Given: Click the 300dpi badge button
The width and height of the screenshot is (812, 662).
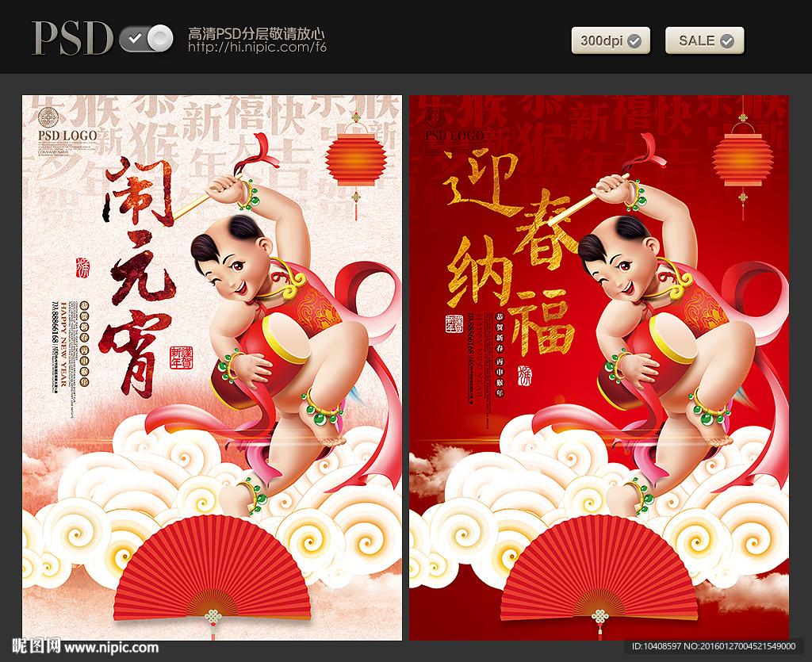Looking at the screenshot, I should (x=611, y=40).
